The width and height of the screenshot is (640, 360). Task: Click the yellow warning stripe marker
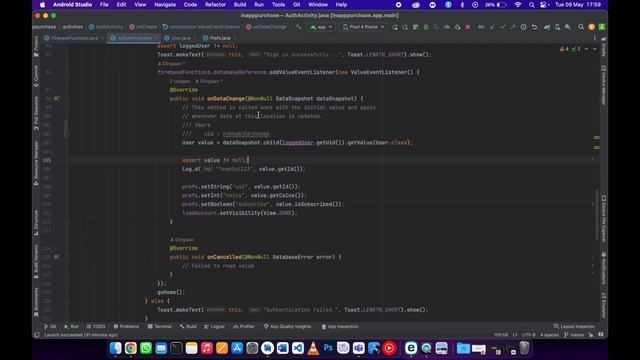597,138
